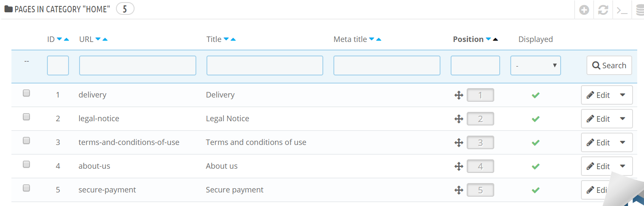Viewport: 644px width, 206px height.
Task: Sort Title column ascending arrow
Action: coord(233,39)
